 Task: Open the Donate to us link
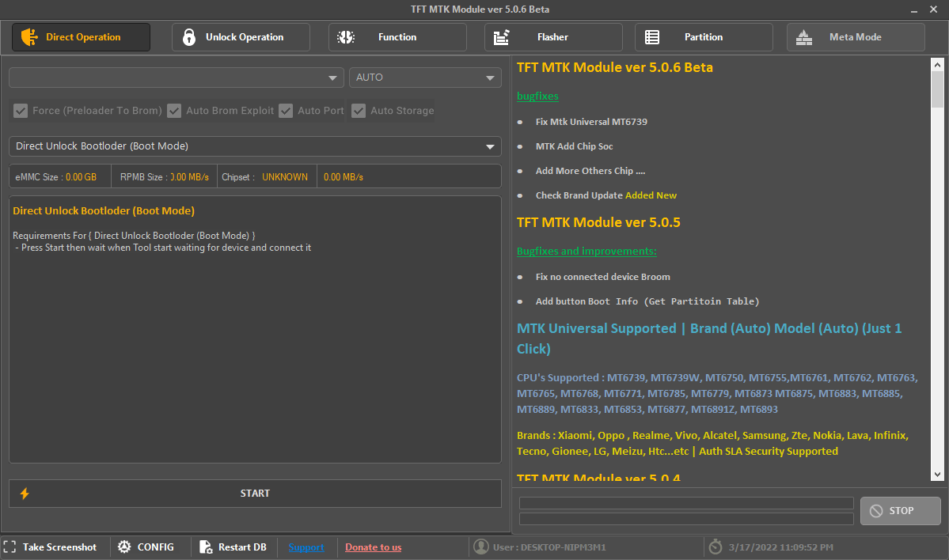coord(373,547)
